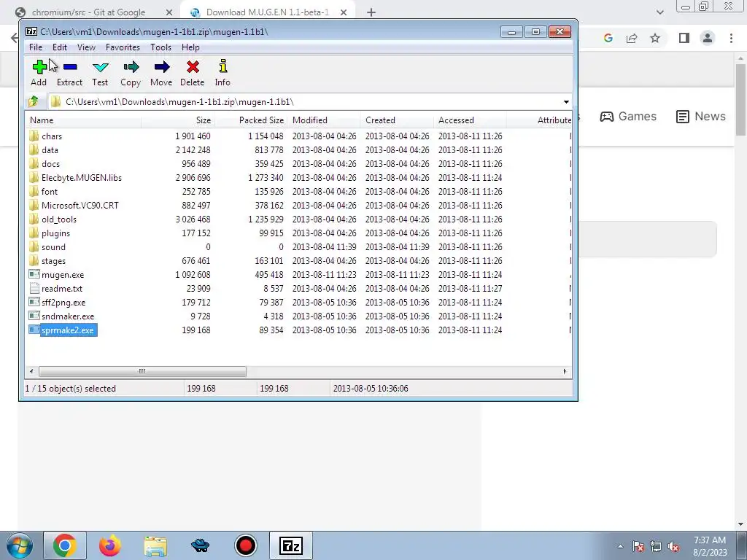Go up one folder level with the arrow icon
Viewport: 747px width, 560px height.
[34, 101]
